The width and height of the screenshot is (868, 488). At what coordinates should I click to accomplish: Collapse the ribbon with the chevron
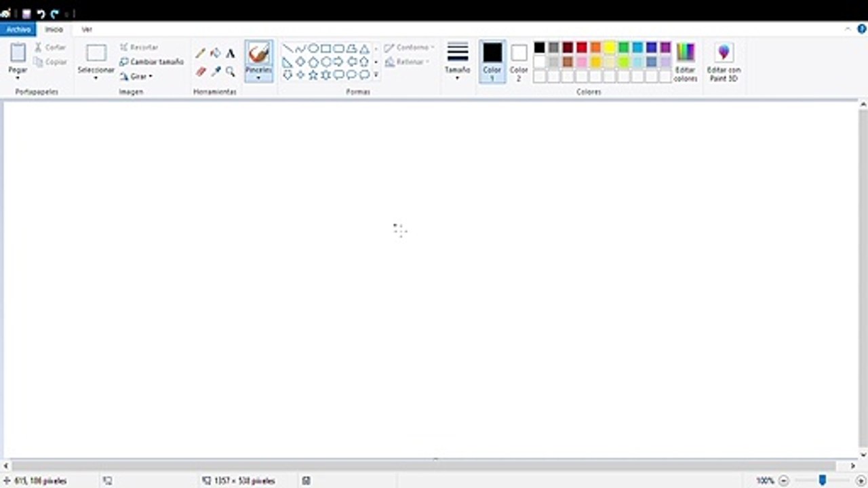point(848,29)
